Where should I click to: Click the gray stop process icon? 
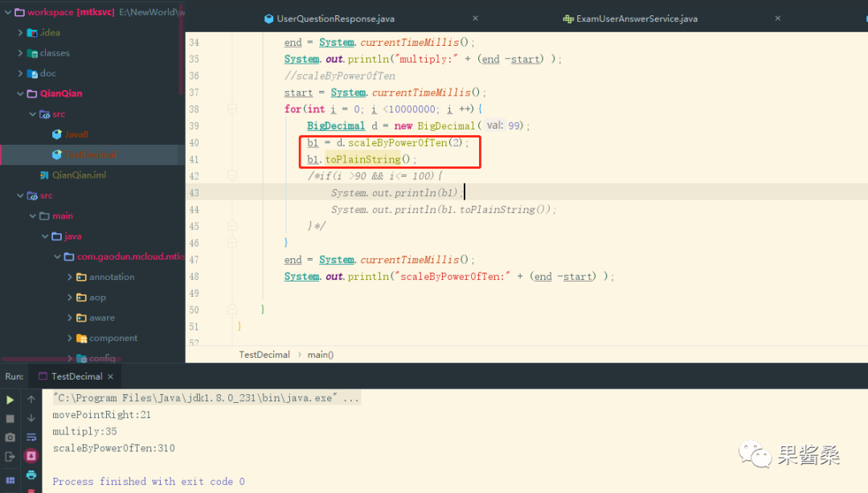10,419
